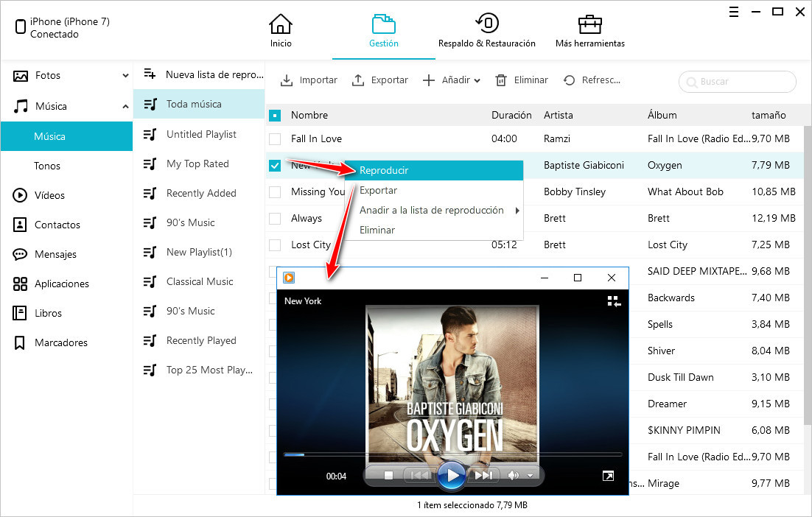Screen dimensions: 812x517
Task: Toggle the select-all checkbox in header
Action: coord(275,116)
